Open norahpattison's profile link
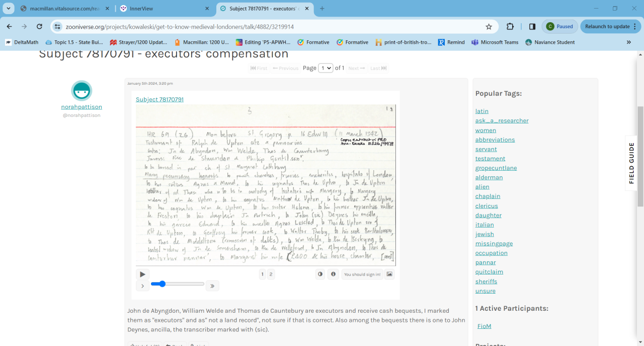644x346 pixels. pyautogui.click(x=82, y=107)
